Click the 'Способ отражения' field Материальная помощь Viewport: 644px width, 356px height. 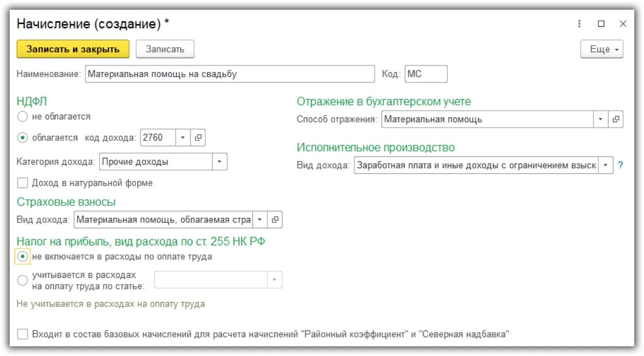click(x=488, y=119)
